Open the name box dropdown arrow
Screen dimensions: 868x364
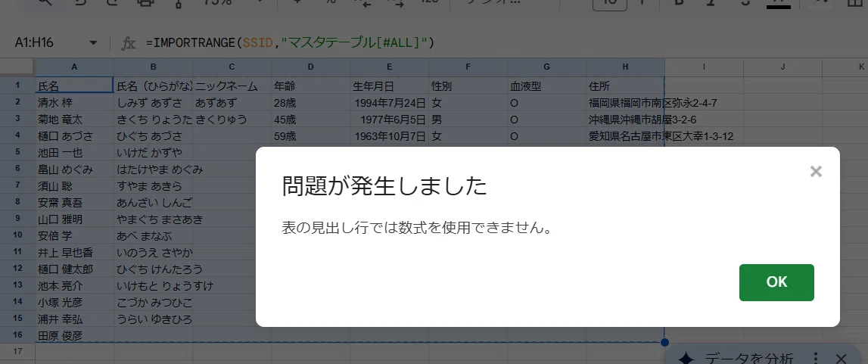[93, 42]
